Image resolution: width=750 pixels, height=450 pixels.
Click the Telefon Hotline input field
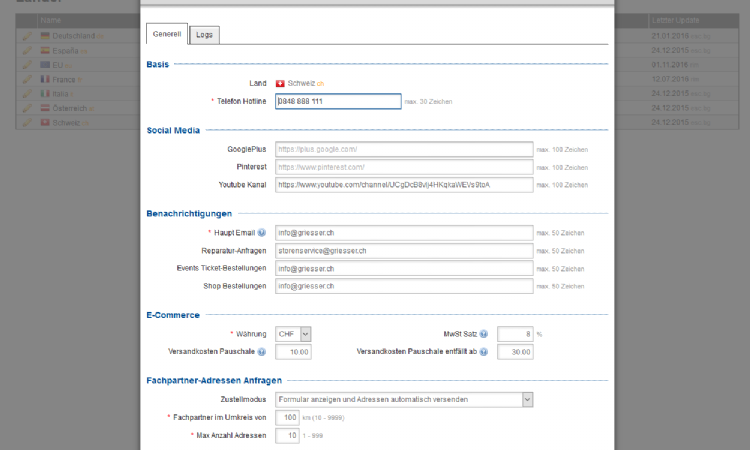click(x=337, y=101)
